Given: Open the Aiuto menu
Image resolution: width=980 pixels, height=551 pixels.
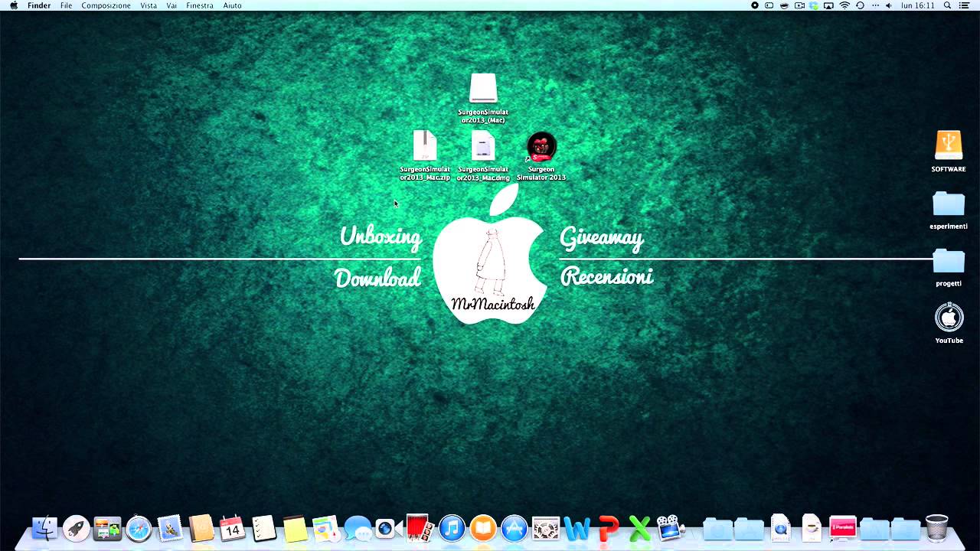Looking at the screenshot, I should coord(232,5).
